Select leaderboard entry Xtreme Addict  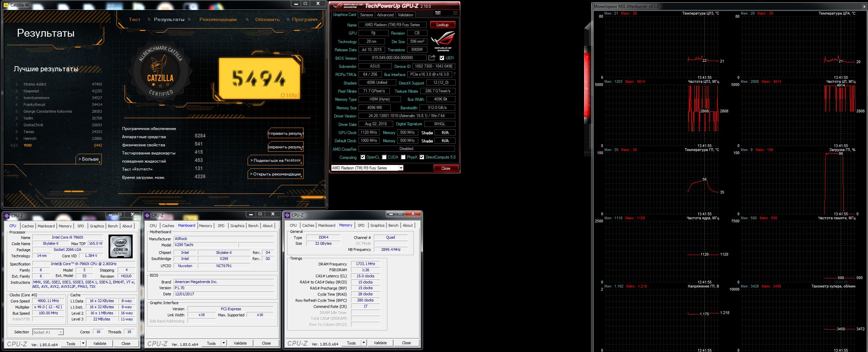(x=58, y=84)
